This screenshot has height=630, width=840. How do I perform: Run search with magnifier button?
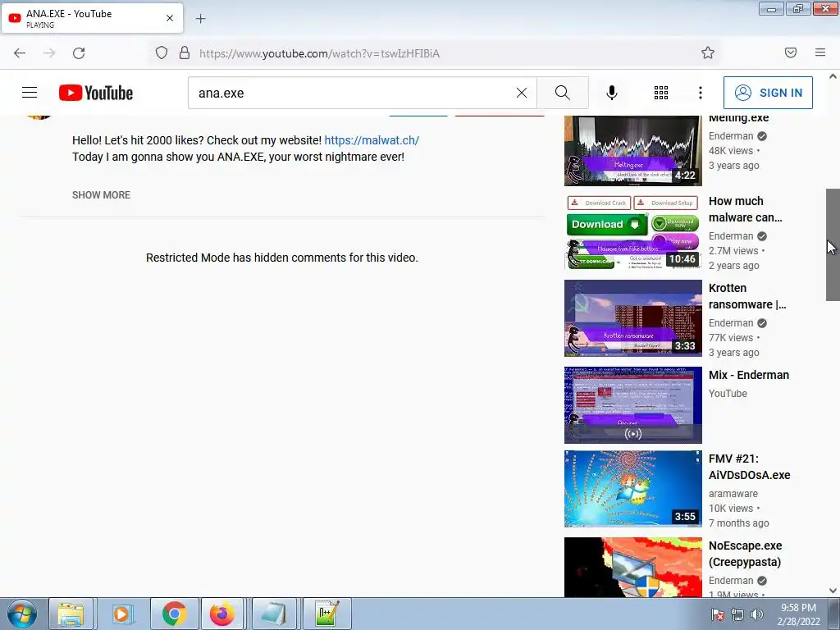563,93
